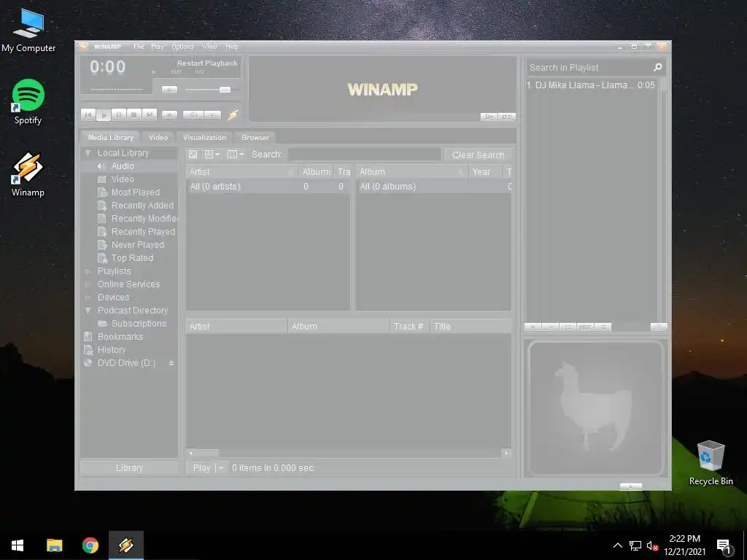Click the llama album art thumbnail

595,408
